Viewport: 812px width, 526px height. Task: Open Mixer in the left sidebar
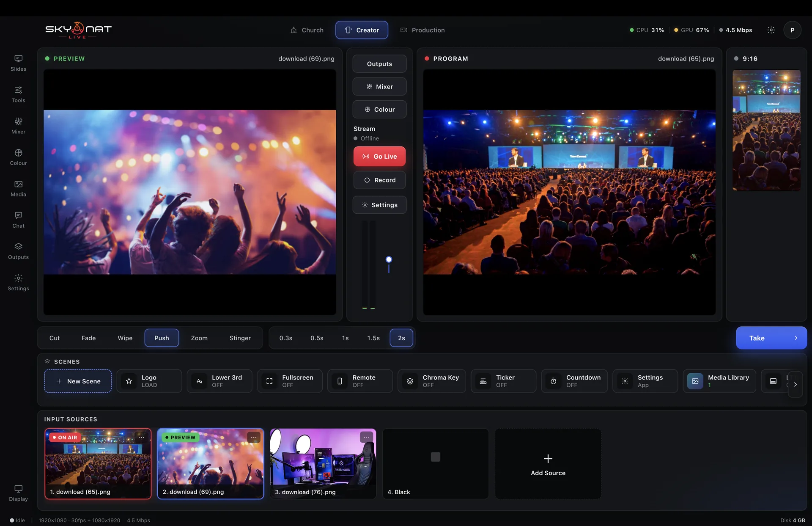coord(18,126)
